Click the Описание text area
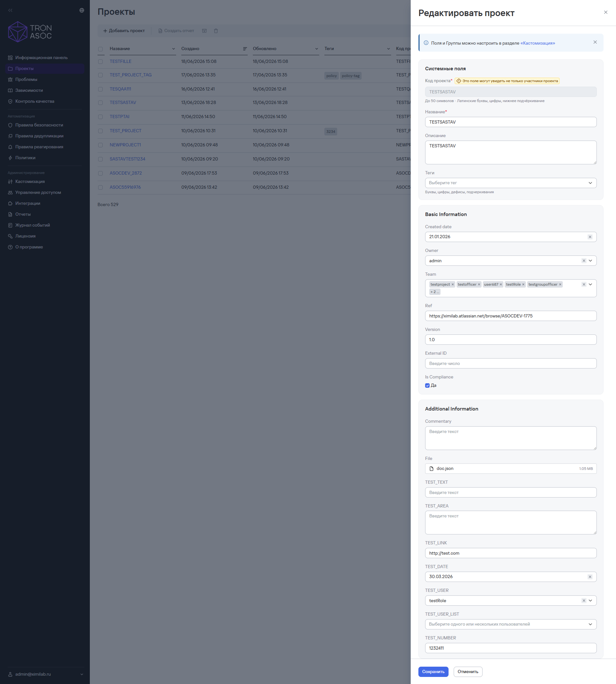This screenshot has height=684, width=616. tap(511, 153)
